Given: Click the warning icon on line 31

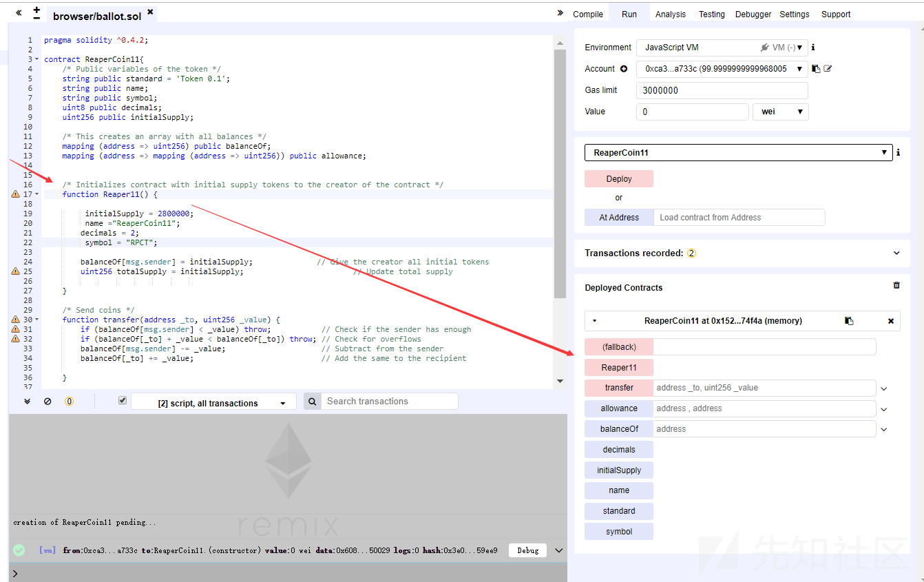Looking at the screenshot, I should coord(15,329).
